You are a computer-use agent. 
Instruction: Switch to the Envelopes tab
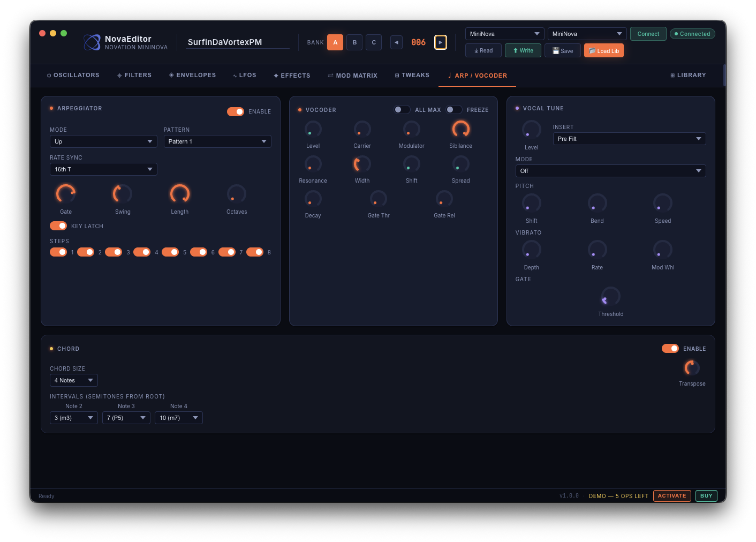pyautogui.click(x=193, y=76)
